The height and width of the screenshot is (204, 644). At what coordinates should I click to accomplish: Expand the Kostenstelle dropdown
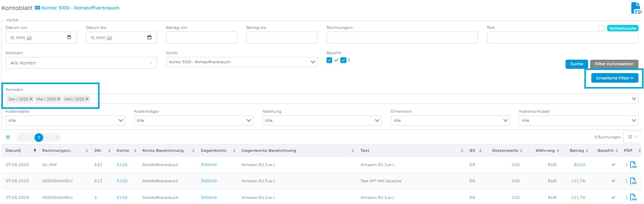tap(65, 121)
